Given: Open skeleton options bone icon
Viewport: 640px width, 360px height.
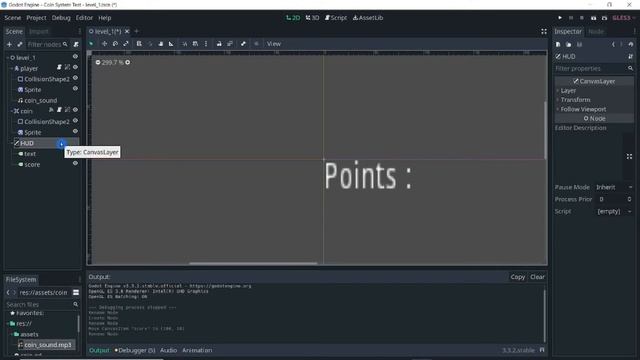Looking at the screenshot, I should pos(243,44).
